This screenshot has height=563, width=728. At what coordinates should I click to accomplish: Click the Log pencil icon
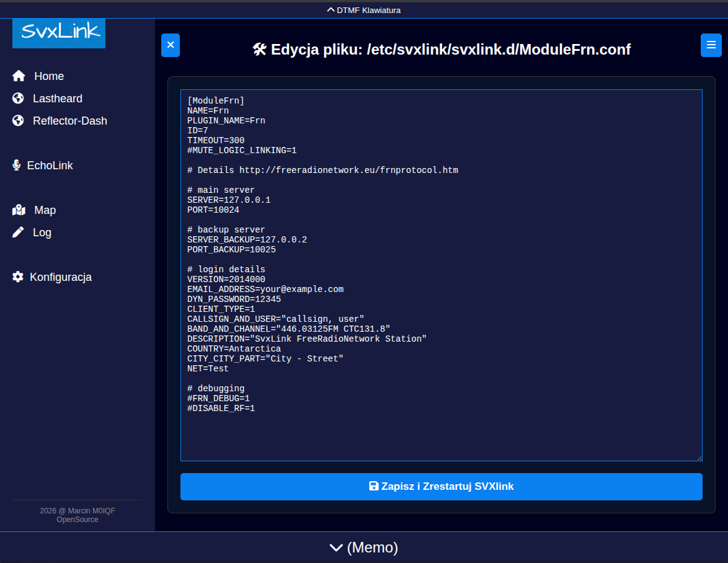(19, 233)
